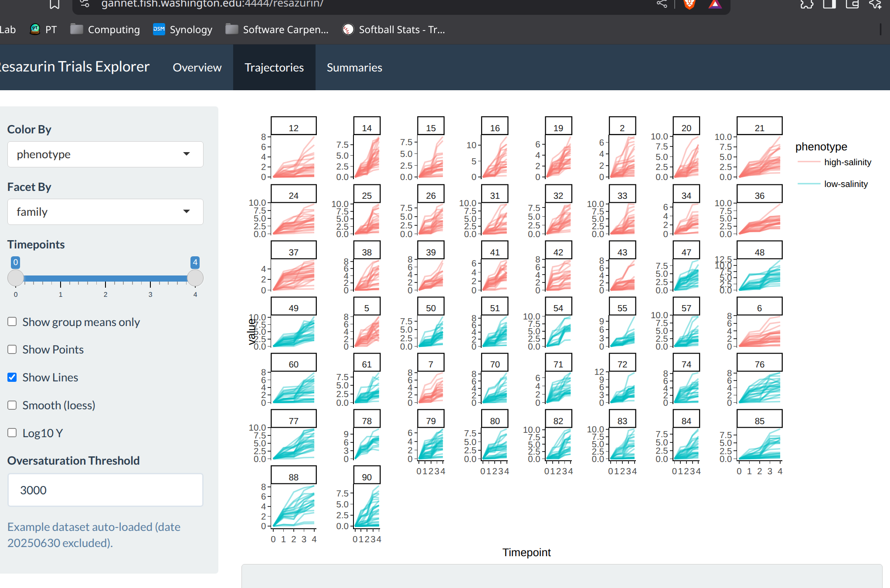Open the browser extensions puzzle icon

pyautogui.click(x=806, y=4)
